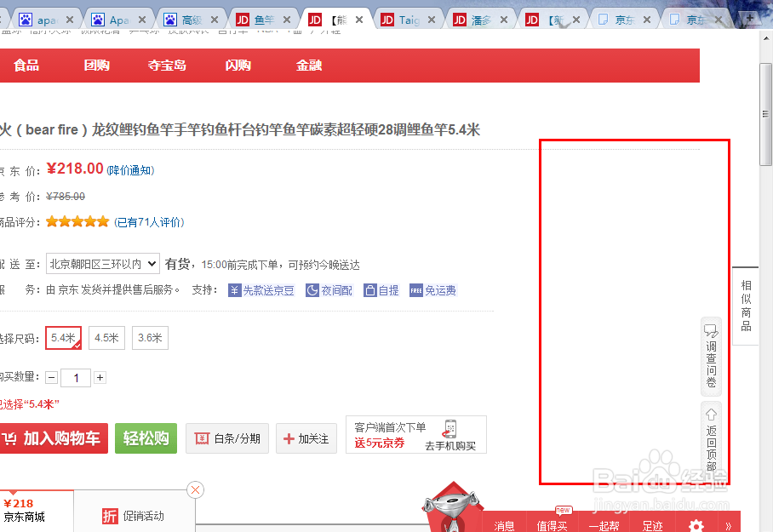The width and height of the screenshot is (773, 532).
Task: Click the purchase quantity input field
Action: click(x=76, y=378)
